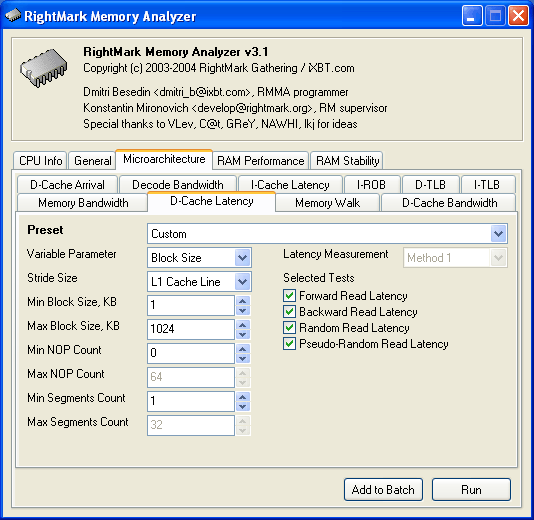Open the General tab
This screenshot has height=520, width=534.
coord(93,160)
